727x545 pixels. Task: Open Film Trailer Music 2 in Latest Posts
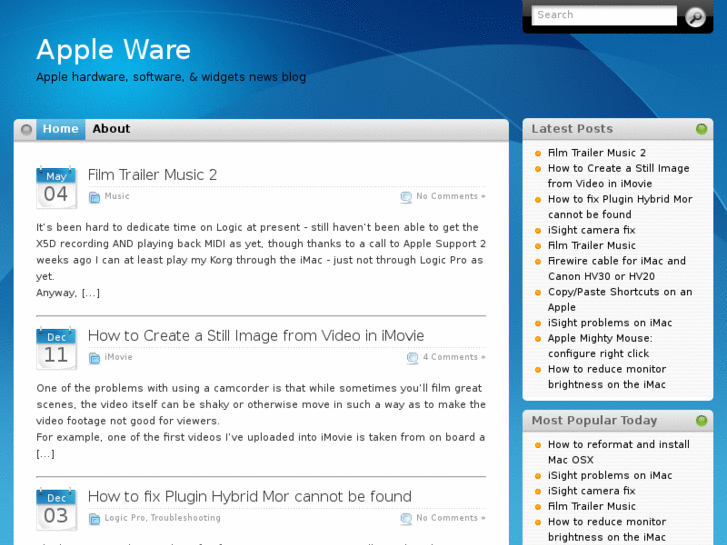(x=597, y=153)
